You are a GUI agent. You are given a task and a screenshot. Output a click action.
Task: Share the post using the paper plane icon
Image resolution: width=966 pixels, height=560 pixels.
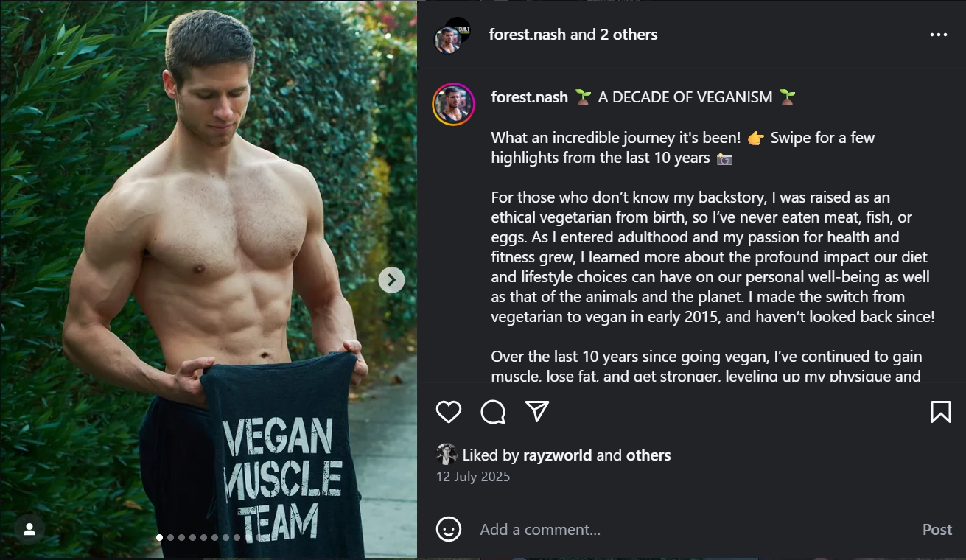(537, 412)
